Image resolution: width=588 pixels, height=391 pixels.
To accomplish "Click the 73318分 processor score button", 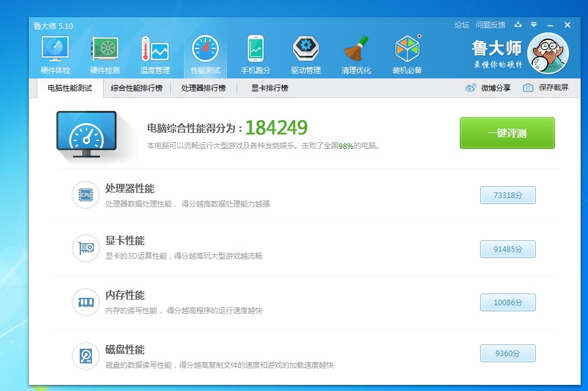I will pyautogui.click(x=508, y=195).
